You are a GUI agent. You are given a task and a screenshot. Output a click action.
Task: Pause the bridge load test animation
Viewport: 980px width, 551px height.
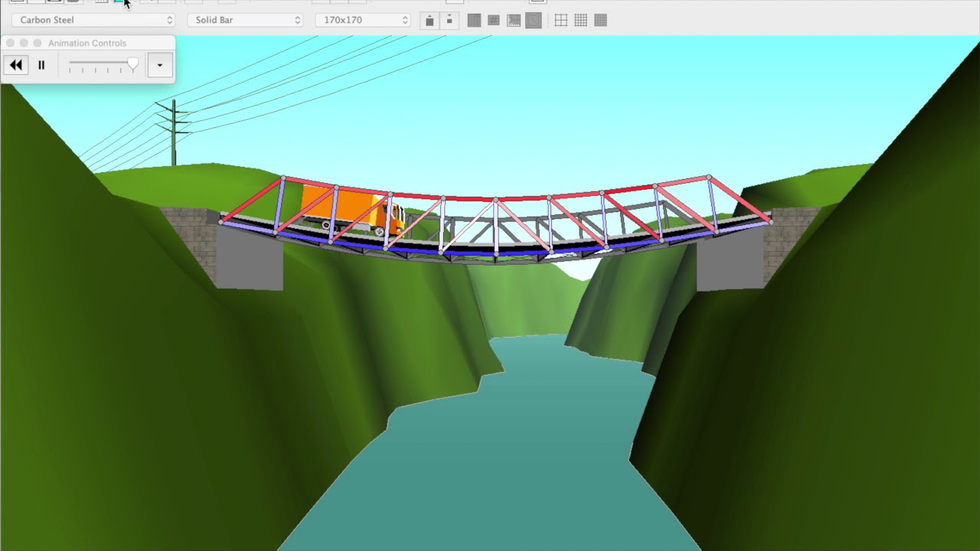[x=41, y=65]
